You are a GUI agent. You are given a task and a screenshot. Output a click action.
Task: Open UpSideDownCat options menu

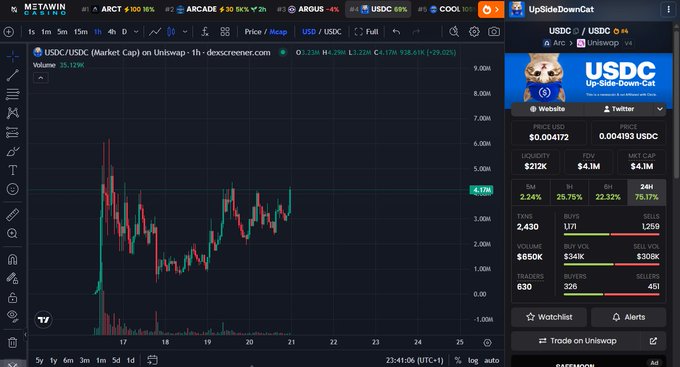pos(667,9)
